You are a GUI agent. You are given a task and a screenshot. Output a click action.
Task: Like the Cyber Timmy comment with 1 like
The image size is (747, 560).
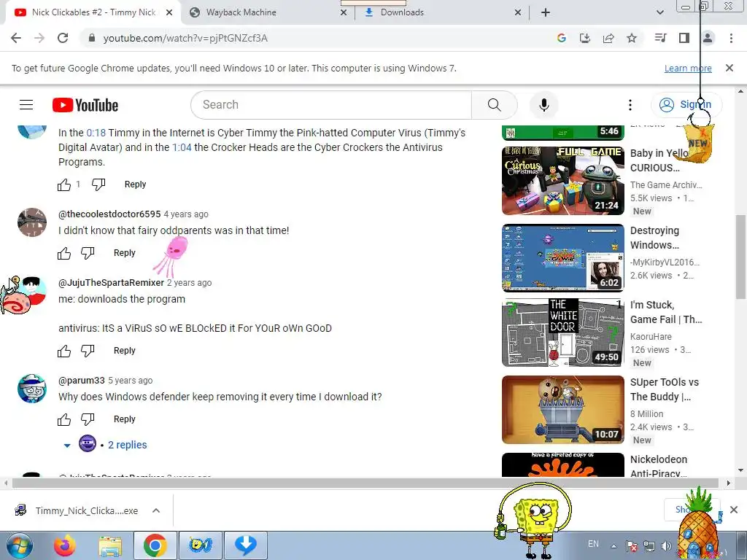[64, 184]
